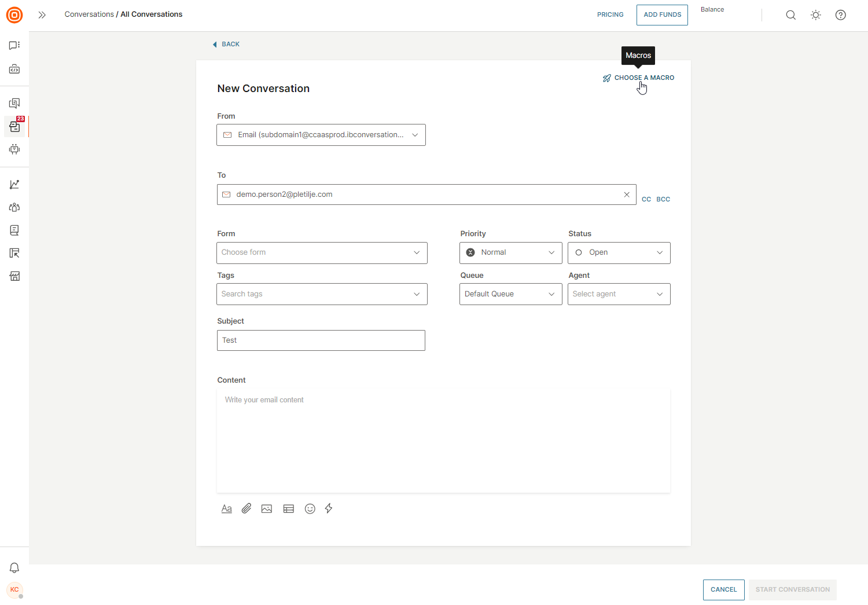Viewport: 868px width, 605px height.
Task: Insert a template from the editor toolbar
Action: pyautogui.click(x=289, y=508)
